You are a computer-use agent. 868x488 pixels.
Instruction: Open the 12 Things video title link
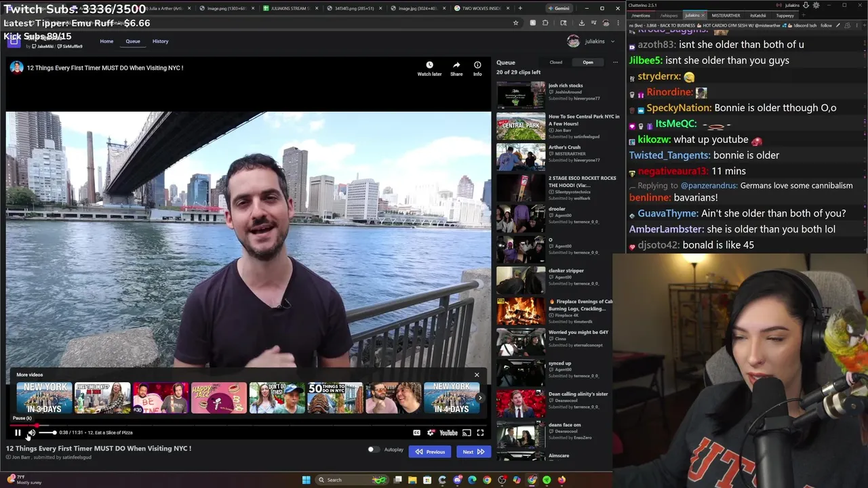pos(105,68)
